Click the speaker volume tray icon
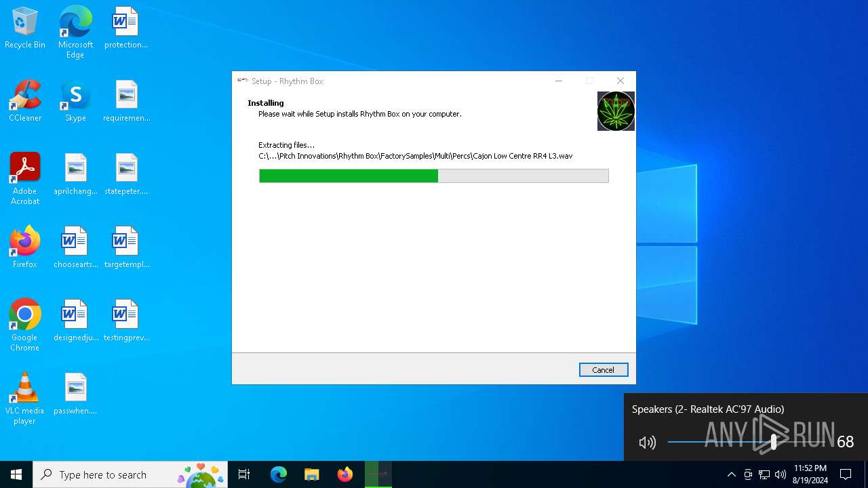The width and height of the screenshot is (868, 488). pos(781,474)
